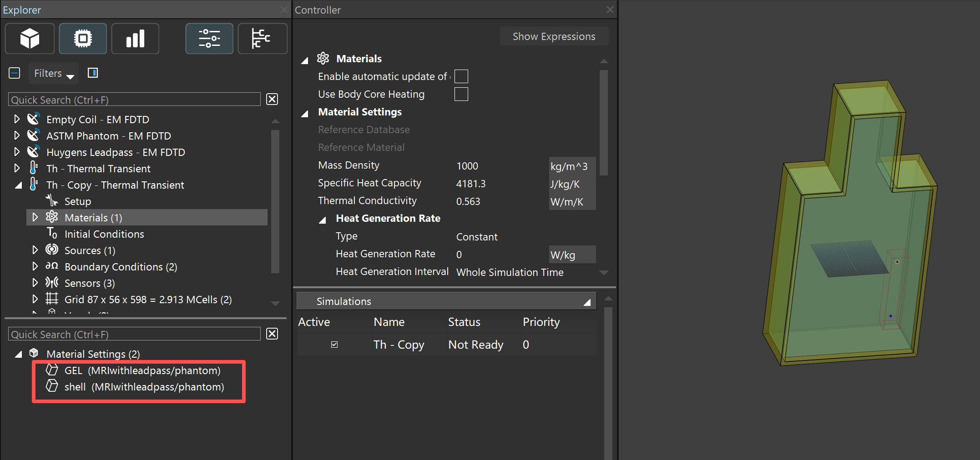980x460 pixels.
Task: Enable the Use Body Core Heating checkbox
Action: coord(461,95)
